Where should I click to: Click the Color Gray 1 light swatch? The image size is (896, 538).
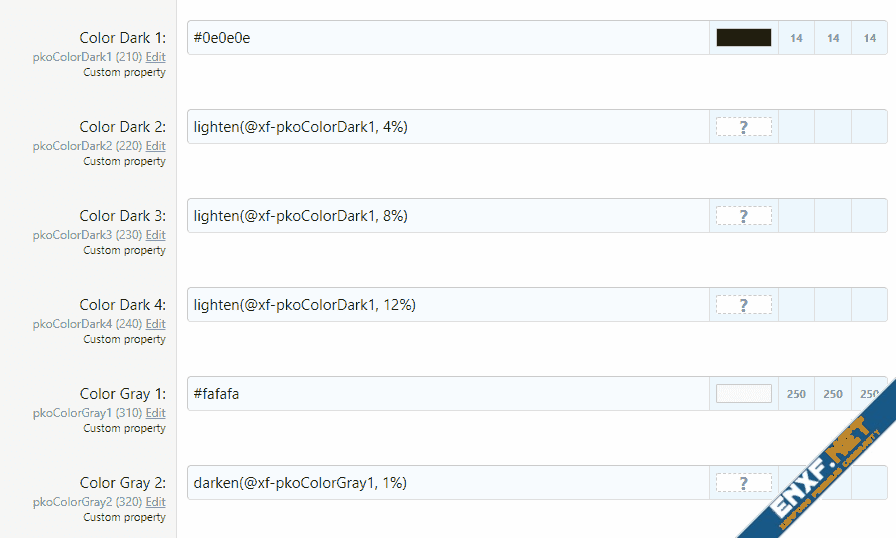[x=744, y=394]
